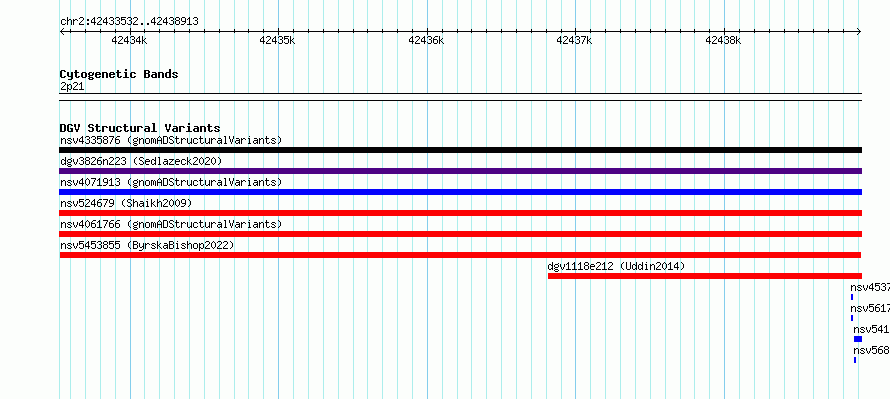
Task: Select the Cytogenetic Bands track title
Action: [x=119, y=74]
